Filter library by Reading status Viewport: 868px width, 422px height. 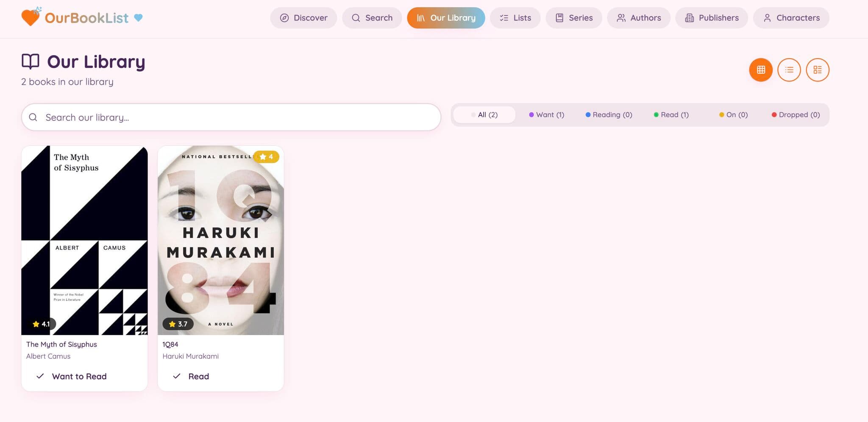(609, 115)
